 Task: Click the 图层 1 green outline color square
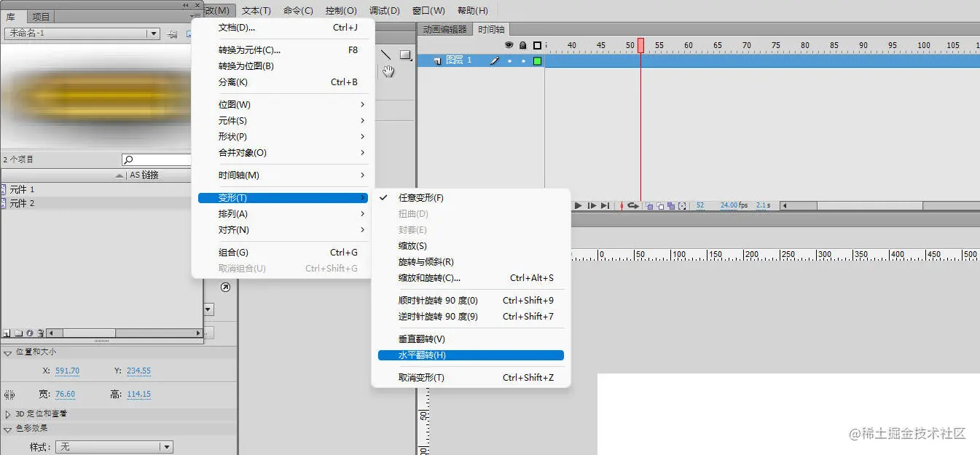click(536, 60)
